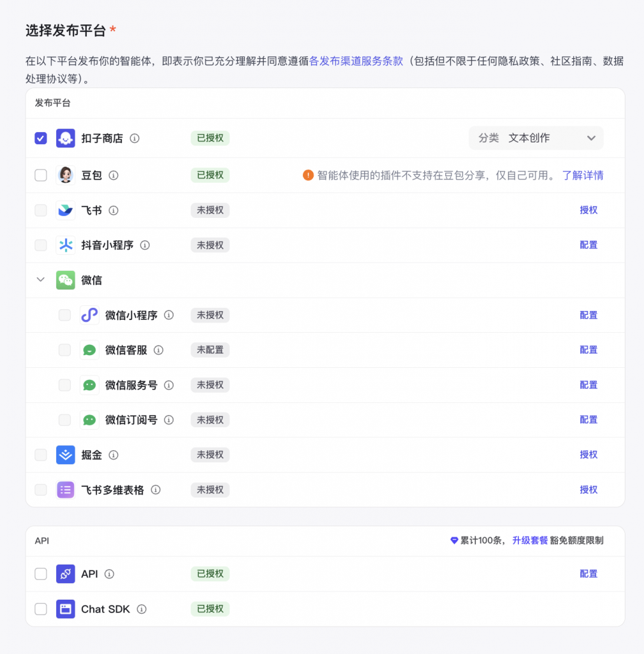Click the 微信订阅号 logo icon

pos(89,420)
